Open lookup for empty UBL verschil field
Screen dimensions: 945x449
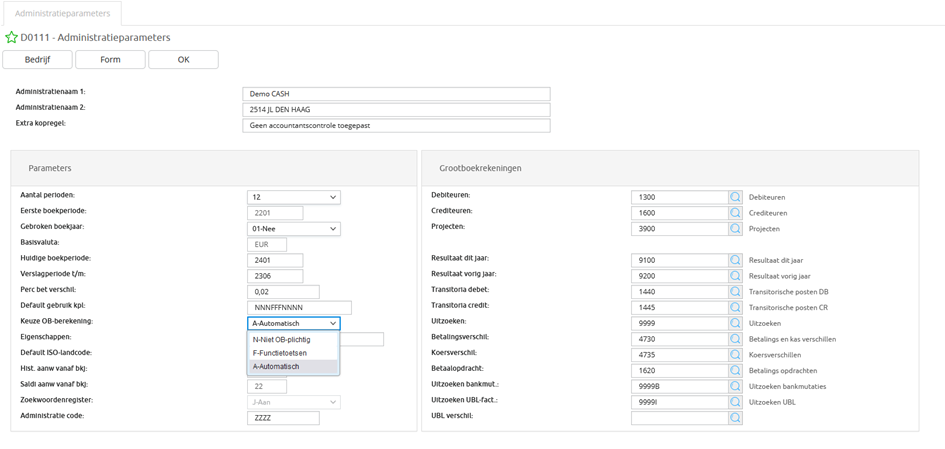736,417
